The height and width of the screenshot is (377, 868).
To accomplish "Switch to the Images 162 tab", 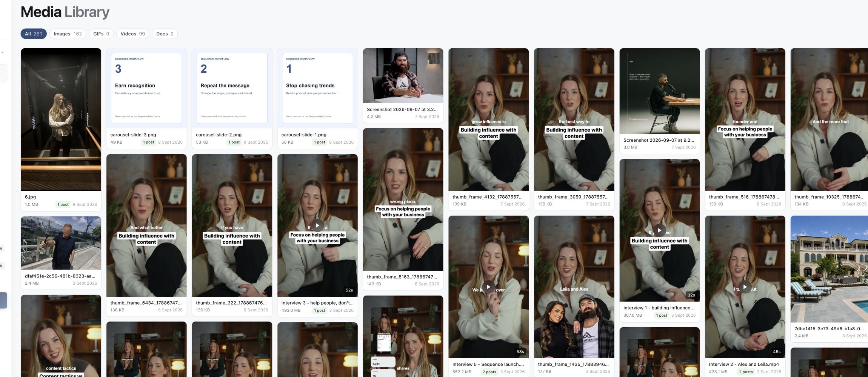I will (x=68, y=34).
